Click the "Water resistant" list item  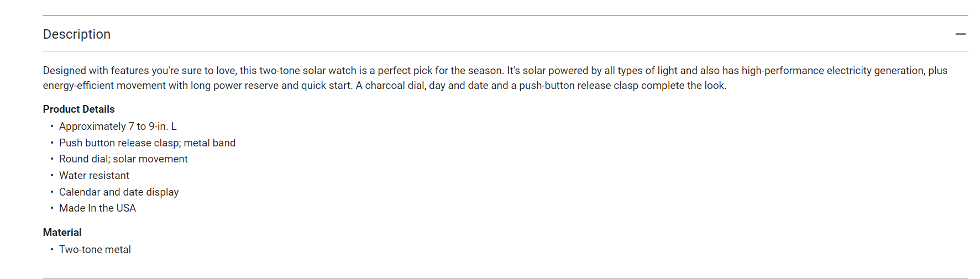coord(94,176)
